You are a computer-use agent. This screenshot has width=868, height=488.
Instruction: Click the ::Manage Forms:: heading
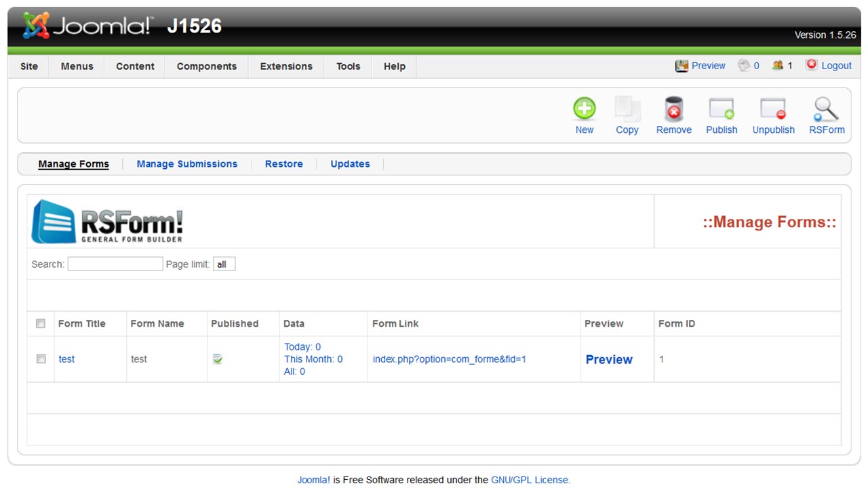point(769,222)
